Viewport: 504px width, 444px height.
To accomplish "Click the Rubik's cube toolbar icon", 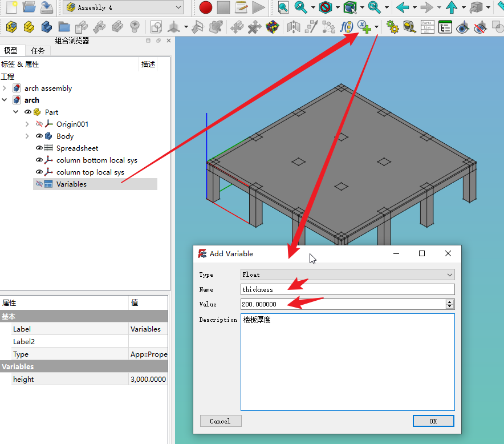I will [272, 27].
